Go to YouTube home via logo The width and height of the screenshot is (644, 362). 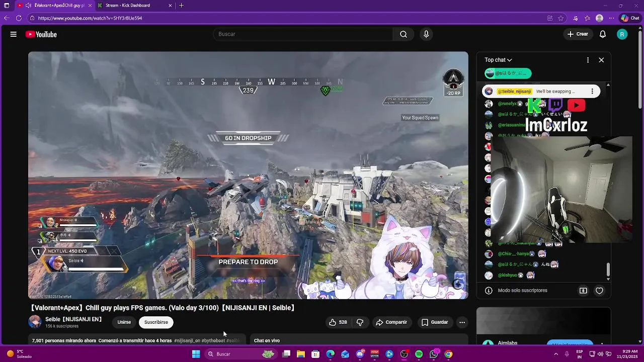pos(41,34)
